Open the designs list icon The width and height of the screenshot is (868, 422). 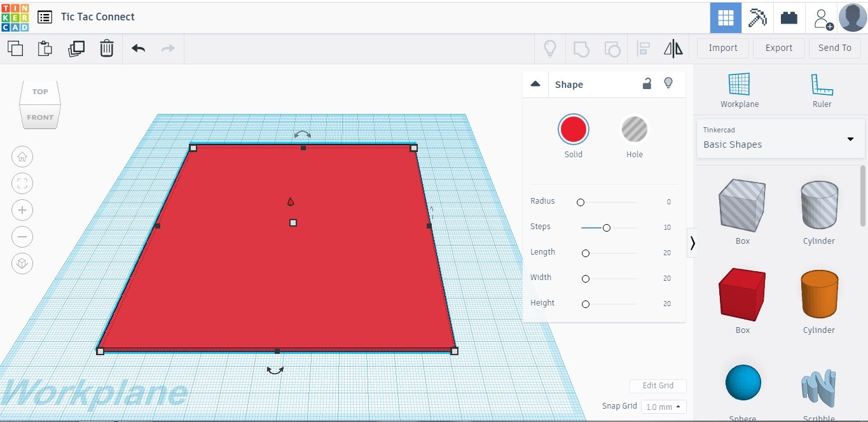pyautogui.click(x=45, y=17)
